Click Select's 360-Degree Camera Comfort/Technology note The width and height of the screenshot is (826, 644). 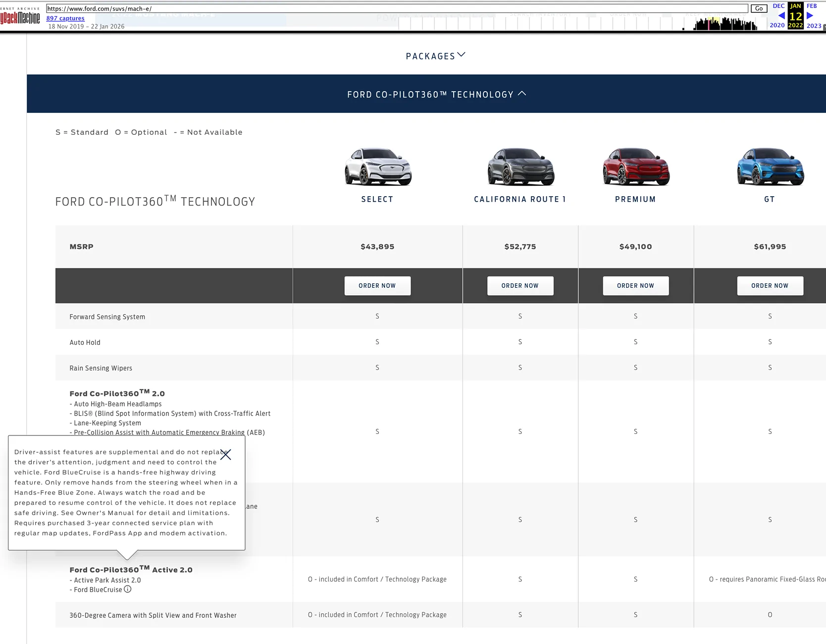[x=377, y=615]
